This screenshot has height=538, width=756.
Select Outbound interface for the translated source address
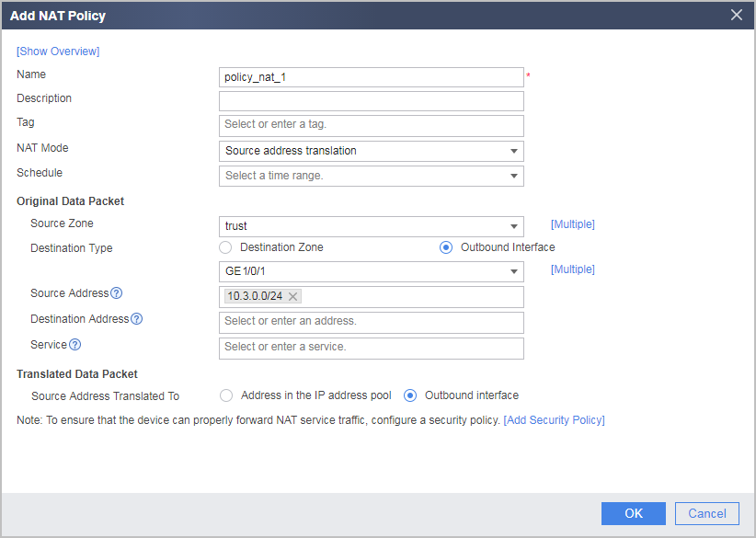[410, 395]
